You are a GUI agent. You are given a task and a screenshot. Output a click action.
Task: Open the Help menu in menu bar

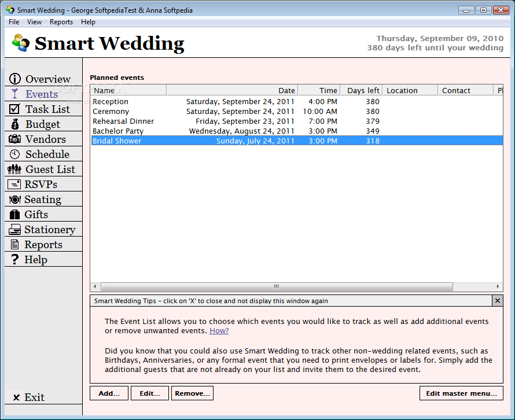pos(88,22)
